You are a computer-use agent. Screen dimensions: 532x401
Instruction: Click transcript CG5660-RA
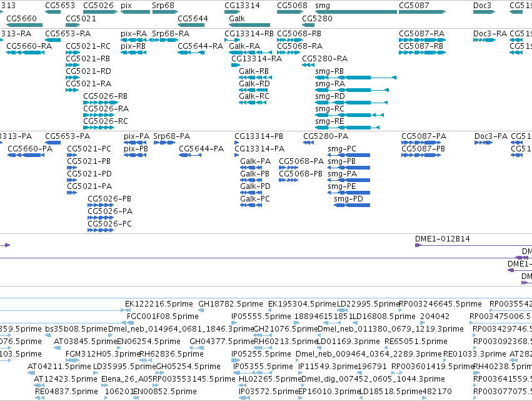coord(26,53)
